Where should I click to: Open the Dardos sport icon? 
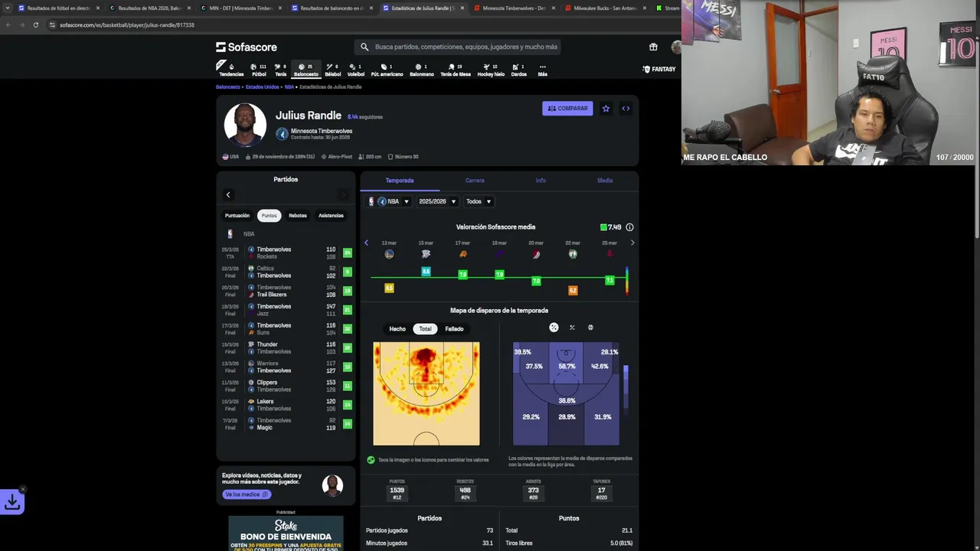coord(518,70)
